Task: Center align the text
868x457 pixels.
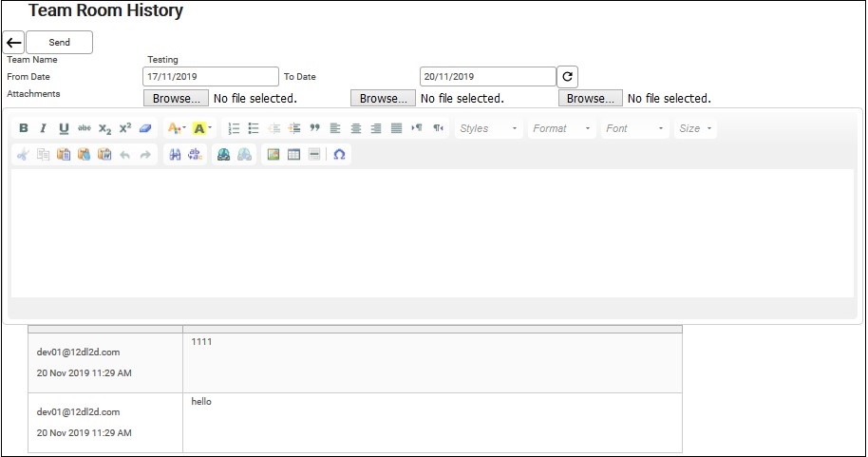Action: pos(355,128)
